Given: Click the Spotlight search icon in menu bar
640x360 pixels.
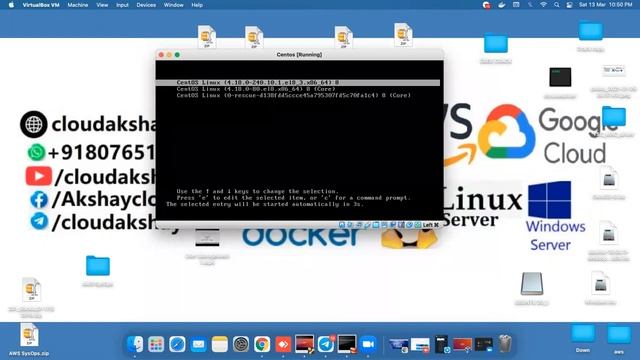Looking at the screenshot, I should [556, 5].
